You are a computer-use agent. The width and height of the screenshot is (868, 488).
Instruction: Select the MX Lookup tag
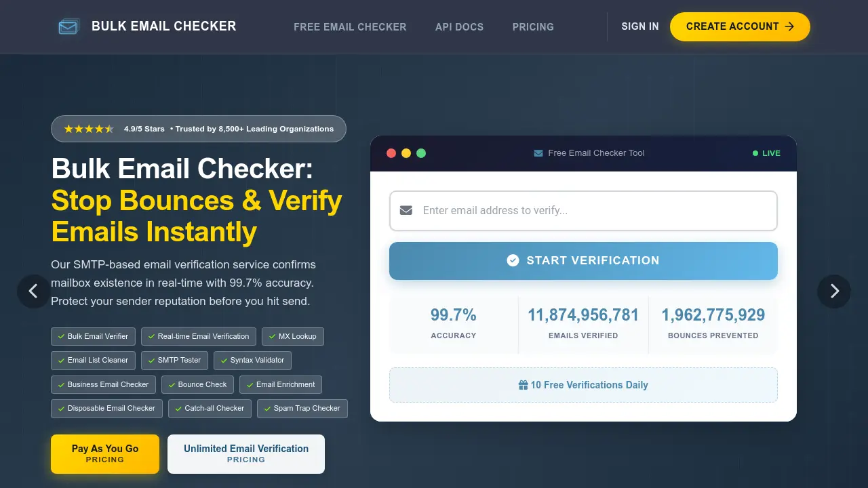293,336
